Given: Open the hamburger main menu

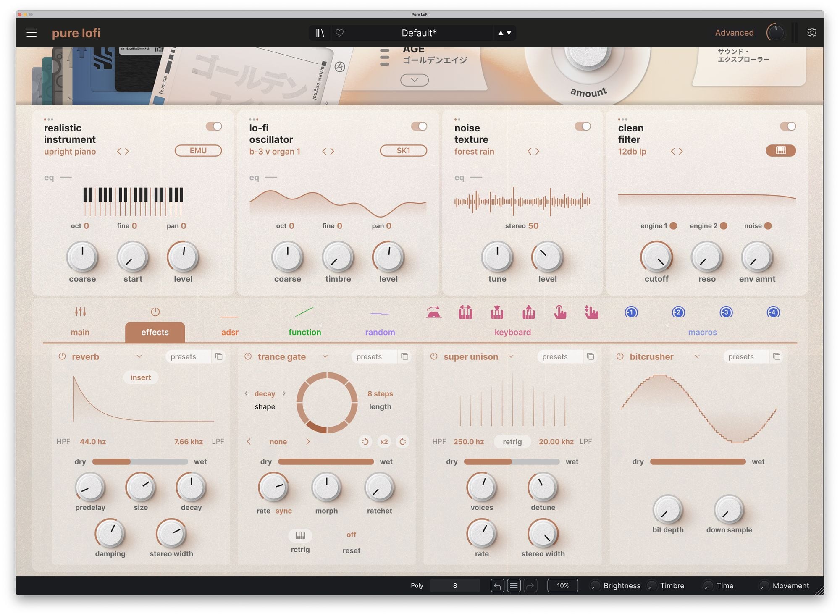Looking at the screenshot, I should pos(31,33).
